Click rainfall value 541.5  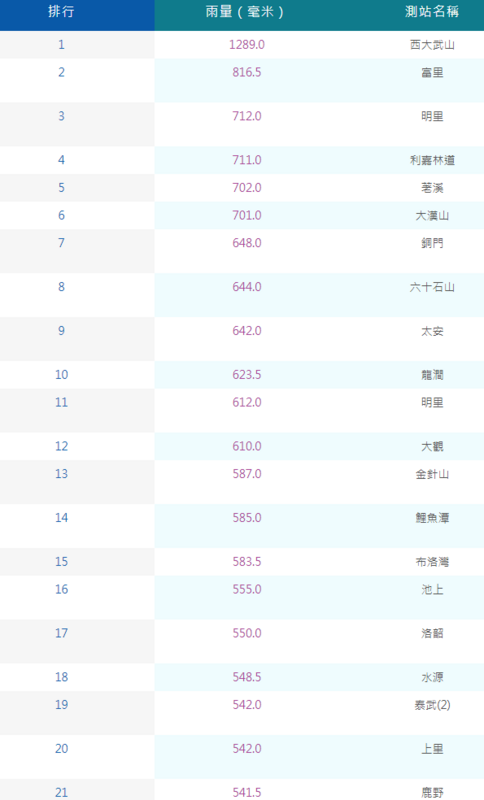247,792
